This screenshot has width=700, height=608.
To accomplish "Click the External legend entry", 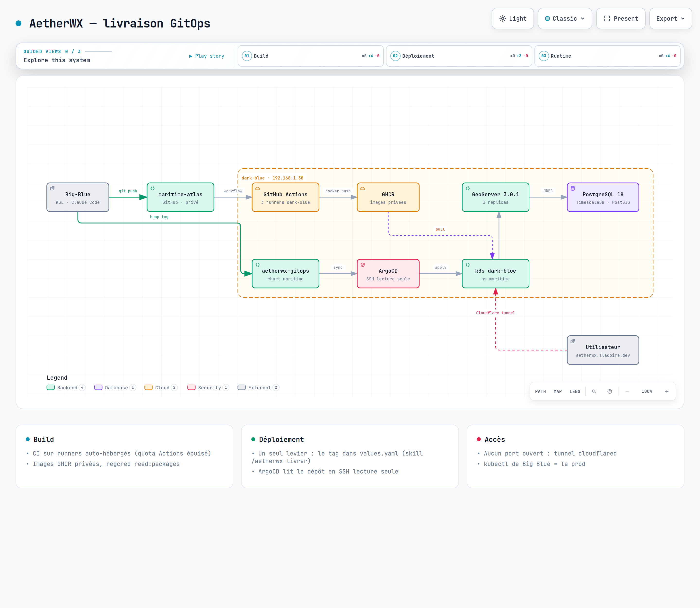I will point(258,387).
